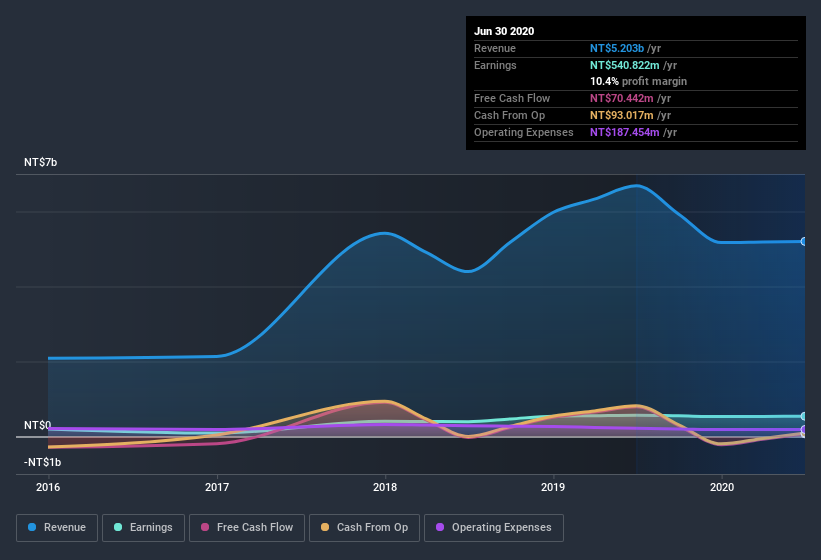Click the NT$7b y-axis label
821x560 pixels.
click(x=40, y=162)
